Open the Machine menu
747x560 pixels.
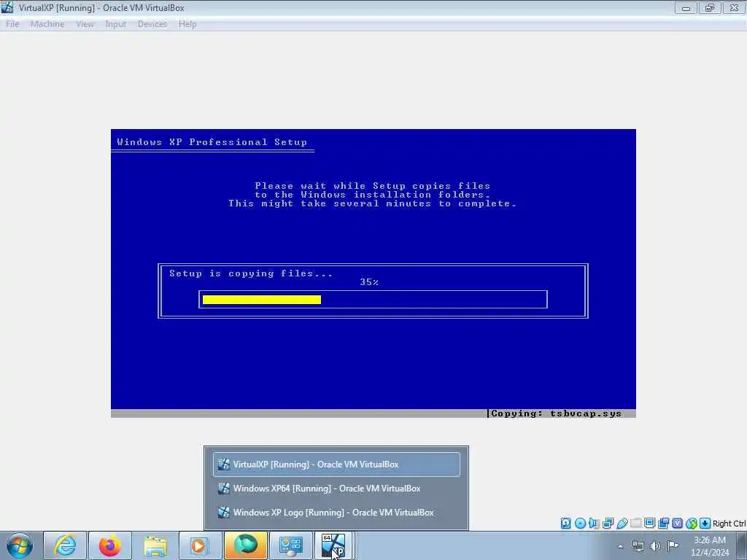(47, 24)
